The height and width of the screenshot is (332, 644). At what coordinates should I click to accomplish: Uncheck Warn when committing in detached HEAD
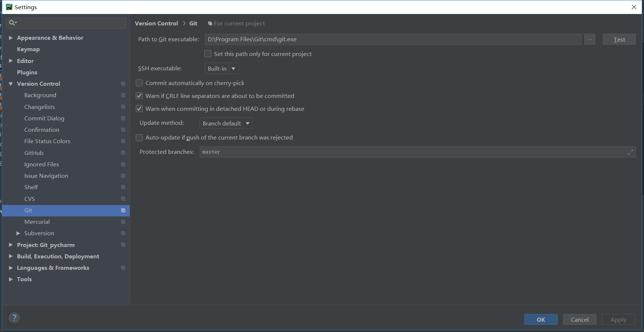pyautogui.click(x=139, y=109)
